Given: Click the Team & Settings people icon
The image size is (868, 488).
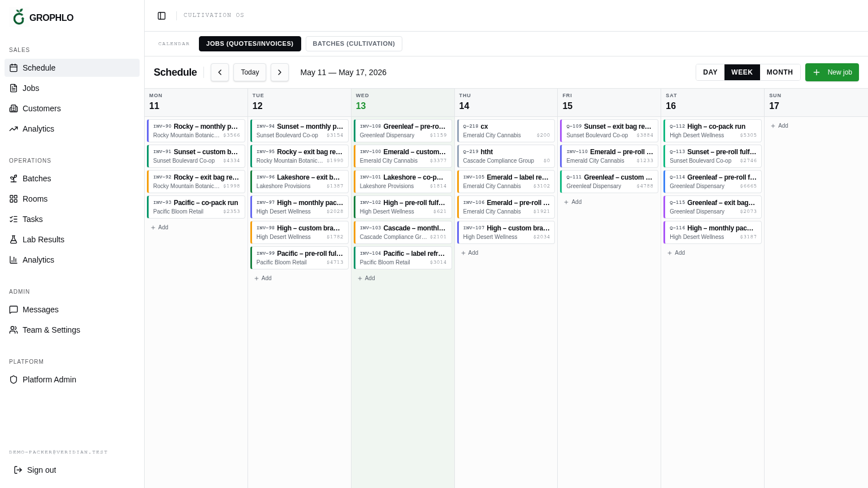Looking at the screenshot, I should (14, 330).
